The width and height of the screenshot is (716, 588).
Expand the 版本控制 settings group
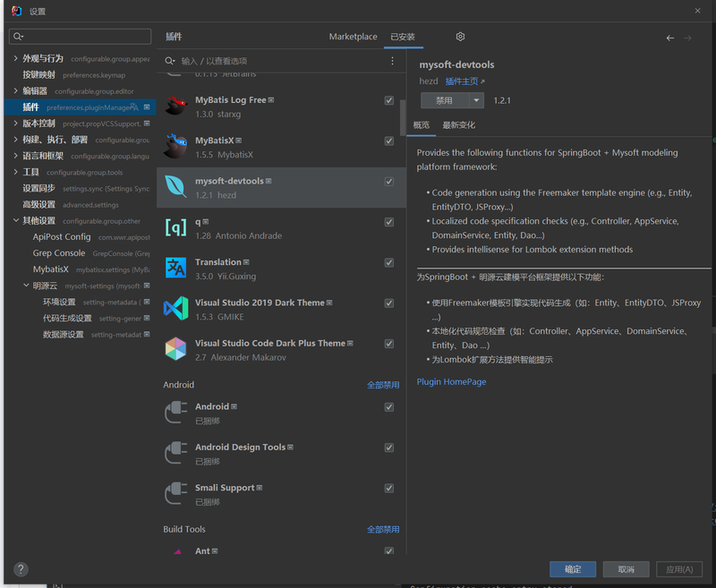pyautogui.click(x=15, y=123)
